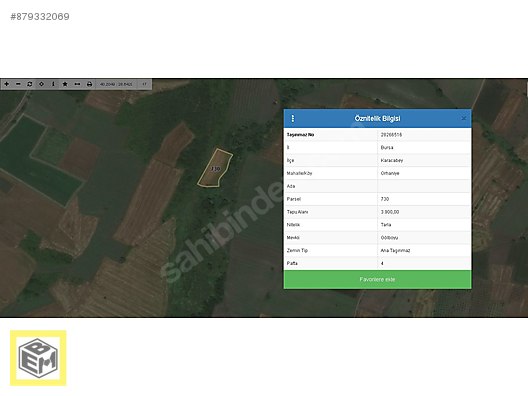Select the Taşınmaz No row
Screen dimensions: 528x396
(377, 135)
